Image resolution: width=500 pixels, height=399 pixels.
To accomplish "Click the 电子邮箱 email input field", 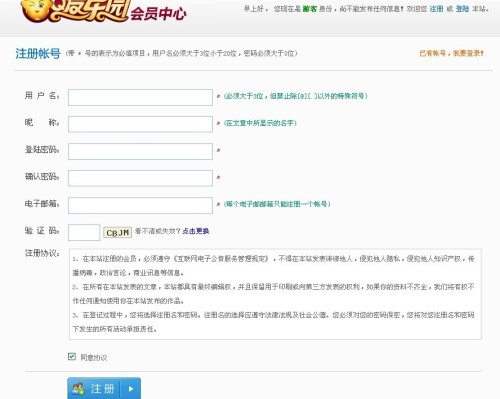I will pos(140,205).
